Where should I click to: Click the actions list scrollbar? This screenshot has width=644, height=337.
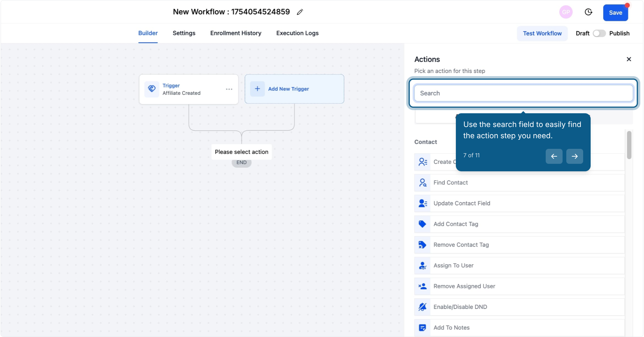(629, 145)
